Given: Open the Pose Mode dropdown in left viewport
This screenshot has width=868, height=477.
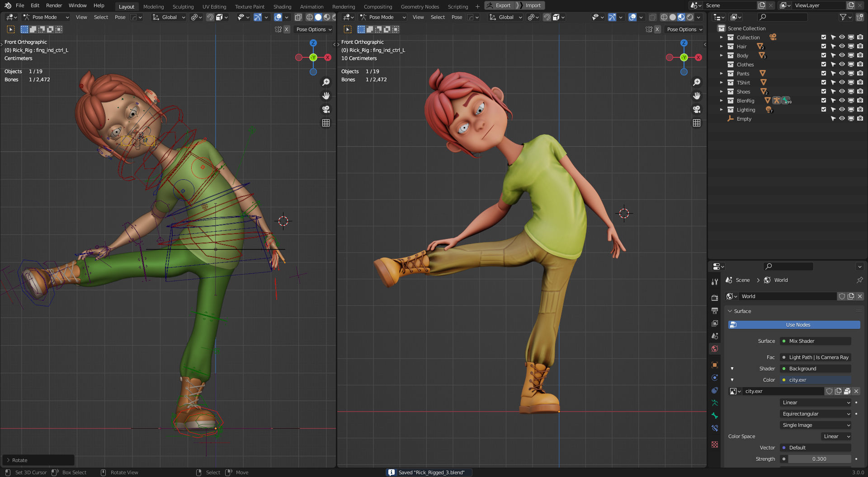Looking at the screenshot, I should (46, 17).
